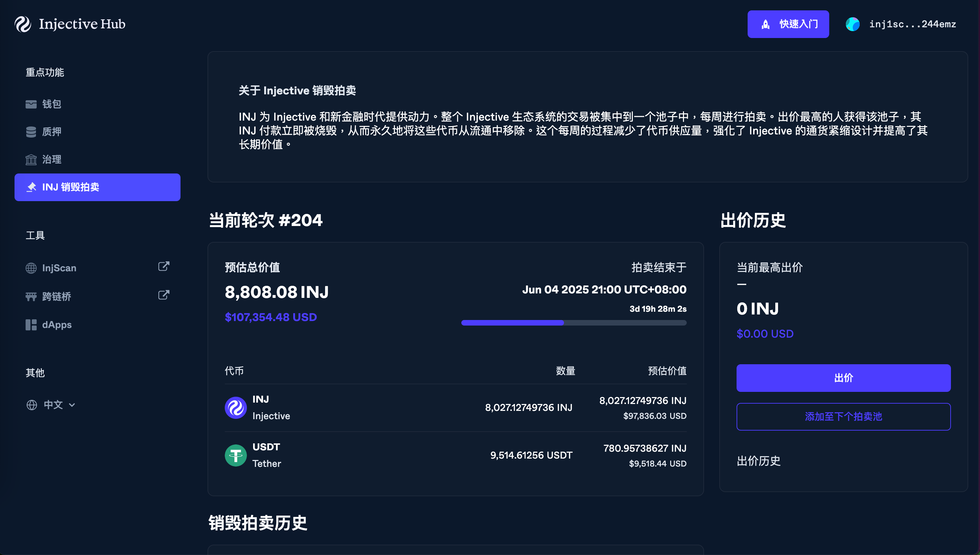Click the dApps grid icon

pyautogui.click(x=31, y=325)
